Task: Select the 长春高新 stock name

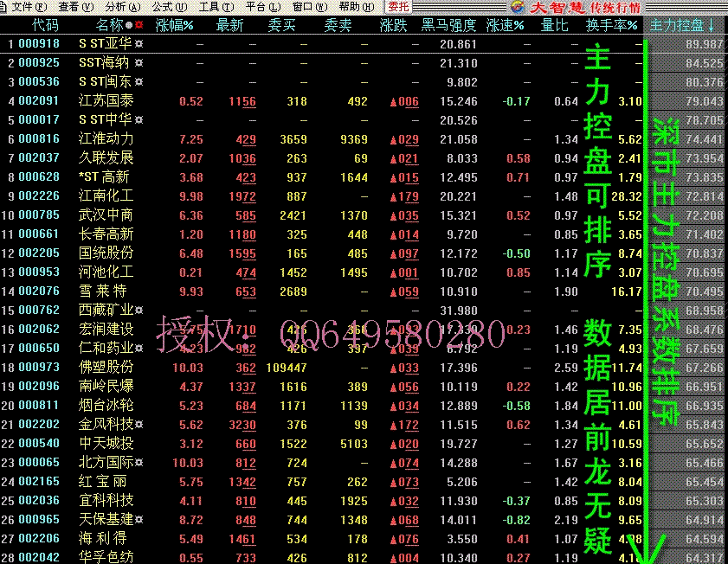Action: (106, 234)
